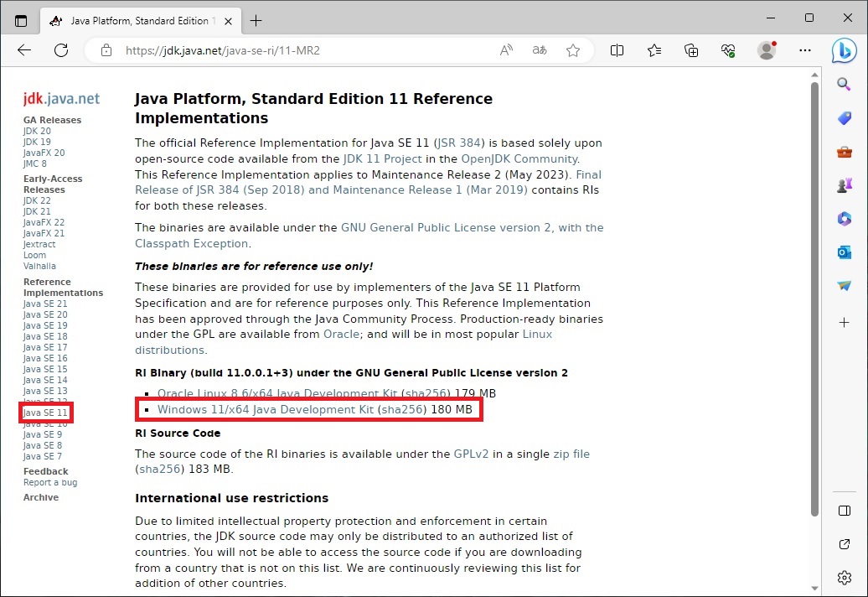This screenshot has width=868, height=597.
Task: Open JDK 19 link
Action: (37, 142)
